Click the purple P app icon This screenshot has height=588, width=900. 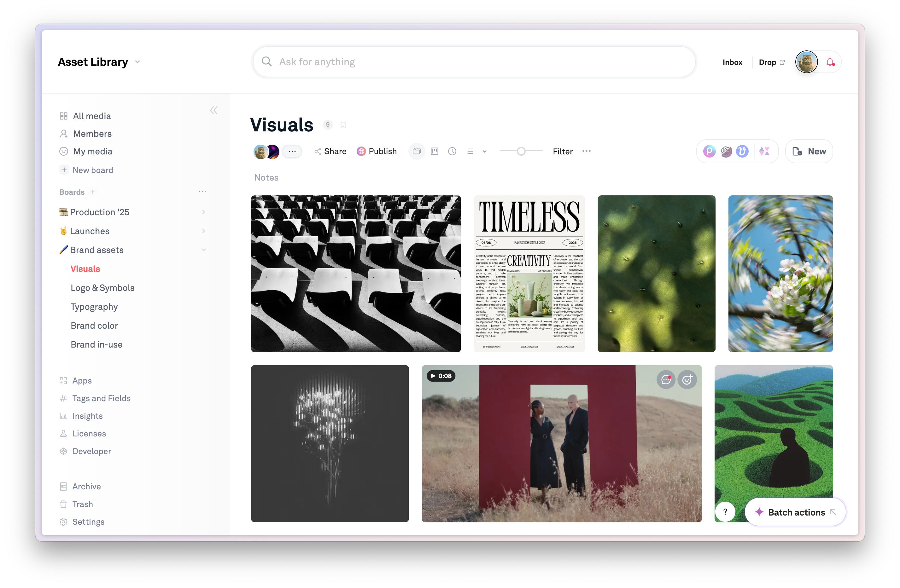tap(709, 152)
